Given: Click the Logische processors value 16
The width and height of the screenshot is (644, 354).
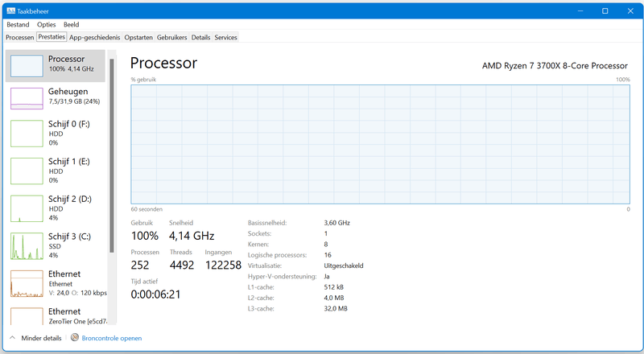Looking at the screenshot, I should click(x=328, y=255).
